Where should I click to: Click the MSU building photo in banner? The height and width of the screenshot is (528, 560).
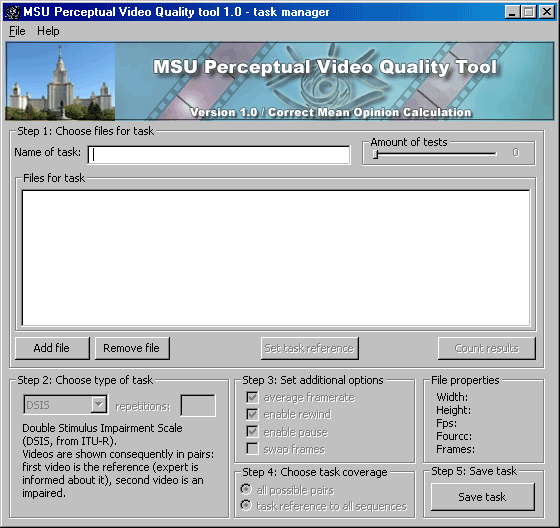point(60,81)
